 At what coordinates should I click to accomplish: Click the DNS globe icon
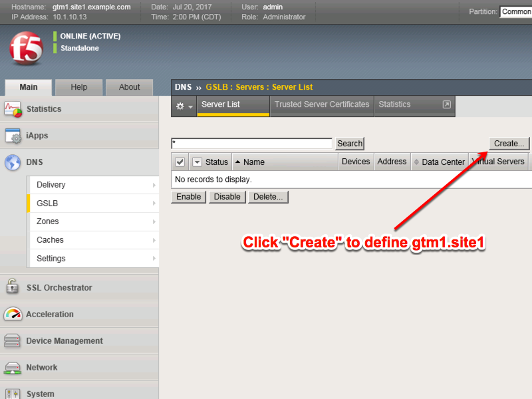click(x=13, y=162)
